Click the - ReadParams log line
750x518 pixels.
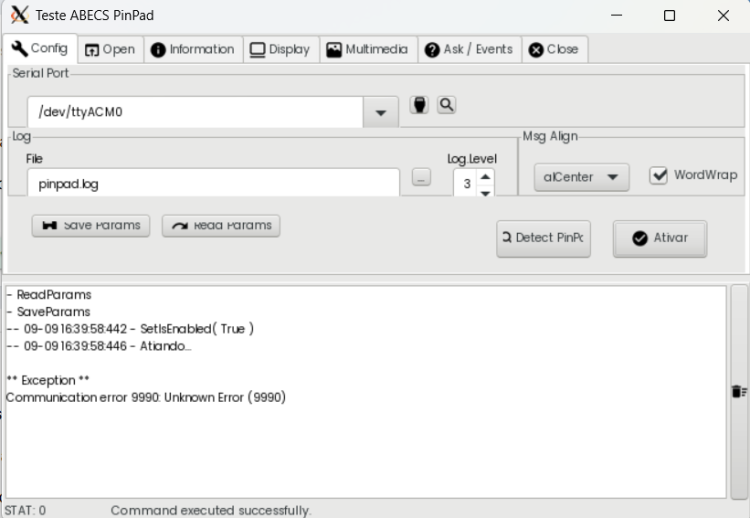(49, 295)
